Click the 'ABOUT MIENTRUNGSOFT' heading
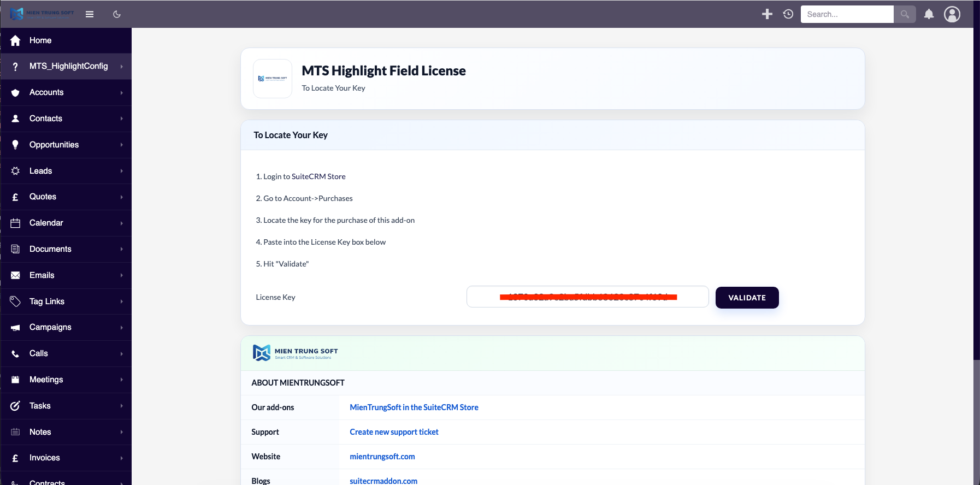The image size is (980, 485). 298,383
